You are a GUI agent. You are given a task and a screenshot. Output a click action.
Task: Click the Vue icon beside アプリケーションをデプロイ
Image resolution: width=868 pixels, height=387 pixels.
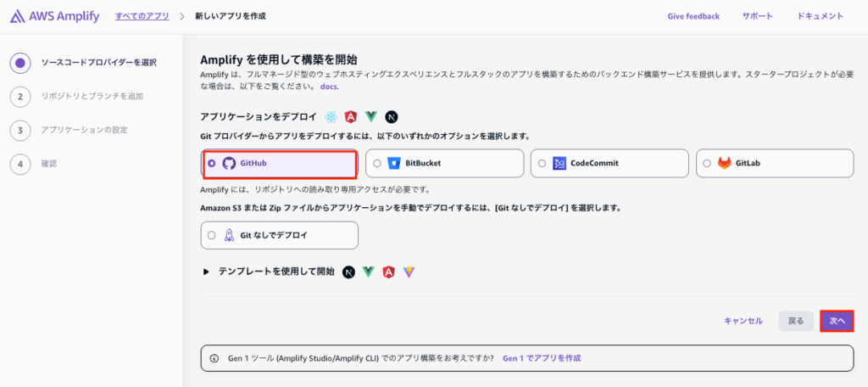coord(371,117)
